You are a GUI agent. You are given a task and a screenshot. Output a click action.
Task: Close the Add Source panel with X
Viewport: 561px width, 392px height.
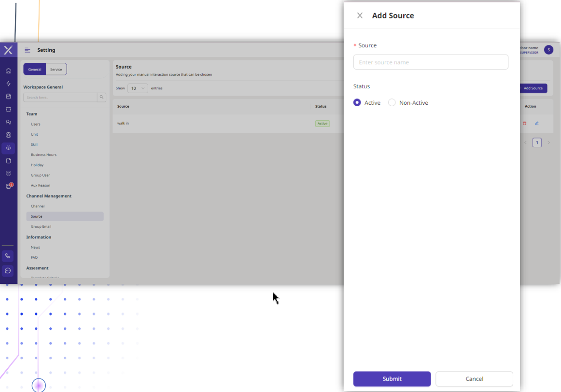(360, 15)
